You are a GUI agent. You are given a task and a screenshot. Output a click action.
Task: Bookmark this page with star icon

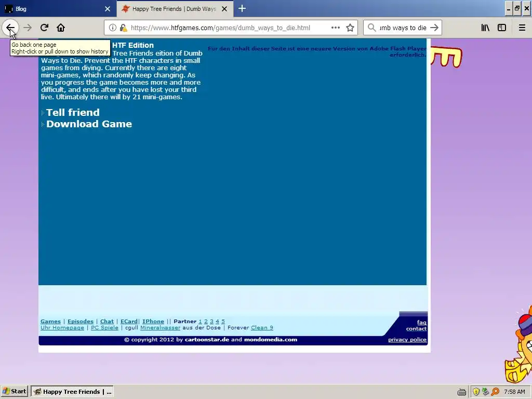[350, 28]
